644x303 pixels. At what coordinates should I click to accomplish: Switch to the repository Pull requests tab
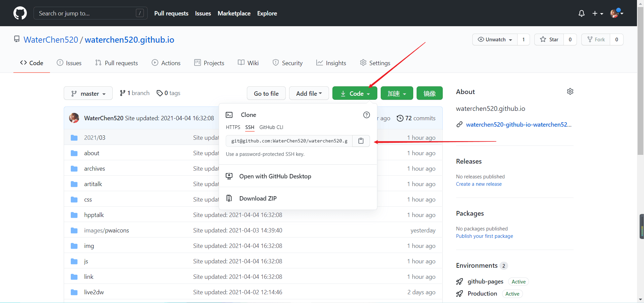(x=116, y=63)
